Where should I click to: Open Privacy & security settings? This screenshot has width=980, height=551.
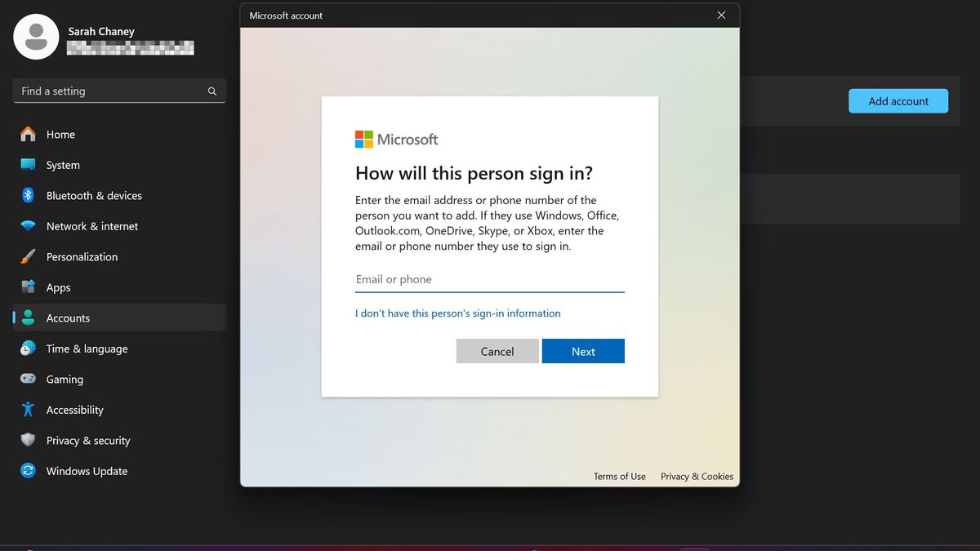(x=28, y=440)
